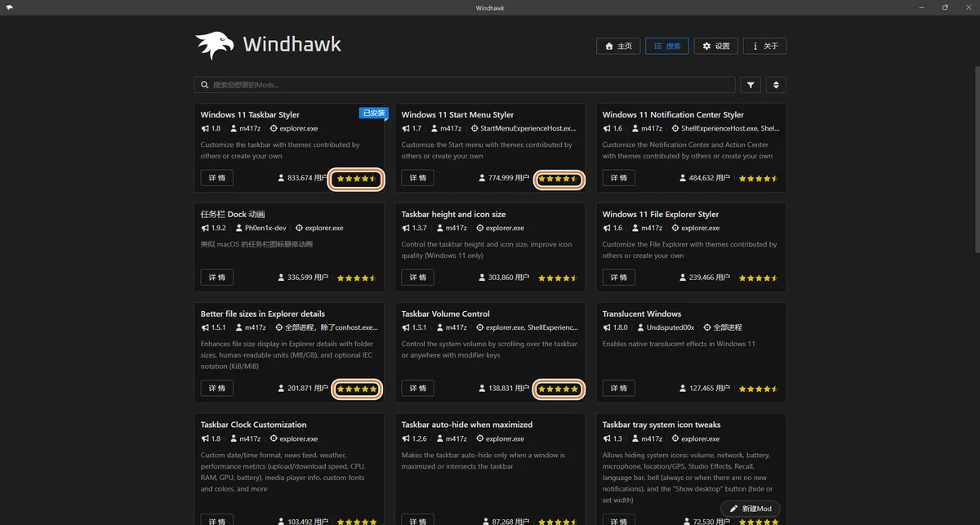The height and width of the screenshot is (525, 980).
Task: Click the title "Translucent Windows"
Action: pos(642,314)
